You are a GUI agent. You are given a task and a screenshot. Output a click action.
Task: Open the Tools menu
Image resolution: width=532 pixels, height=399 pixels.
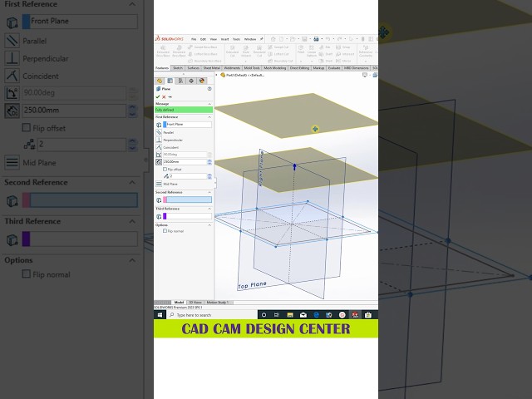[236, 39]
